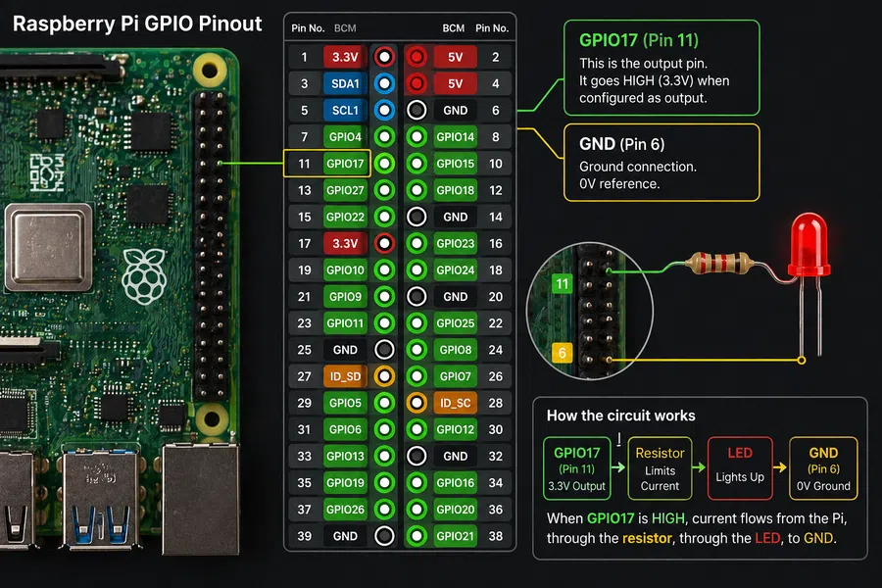
Task: Select the GPIO20 label
Action: coord(455,510)
